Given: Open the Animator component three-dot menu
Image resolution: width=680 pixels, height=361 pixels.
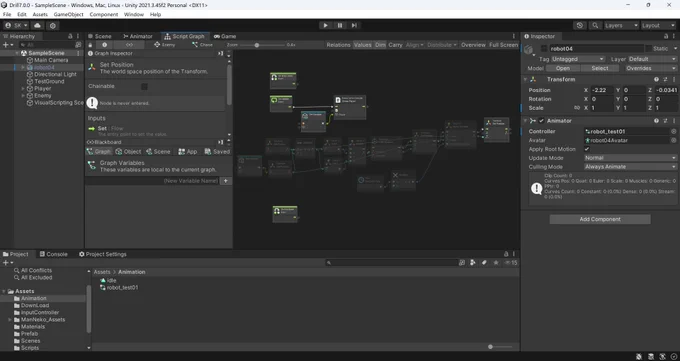Looking at the screenshot, I should click(674, 121).
